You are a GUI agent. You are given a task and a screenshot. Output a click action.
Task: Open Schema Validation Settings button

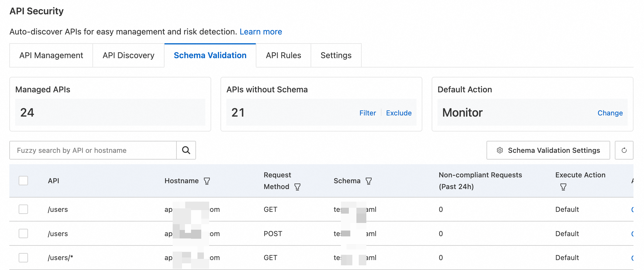point(548,150)
